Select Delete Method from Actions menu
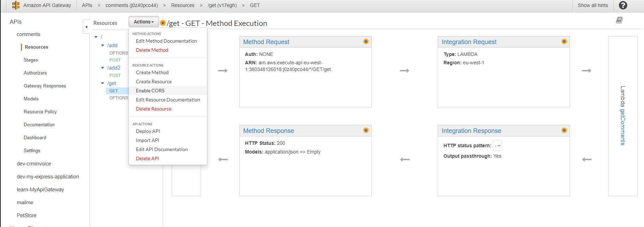The image size is (644, 227). pos(168,50)
